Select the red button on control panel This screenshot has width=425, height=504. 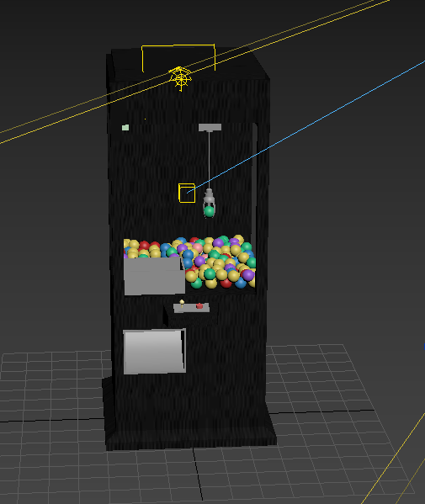tap(199, 305)
